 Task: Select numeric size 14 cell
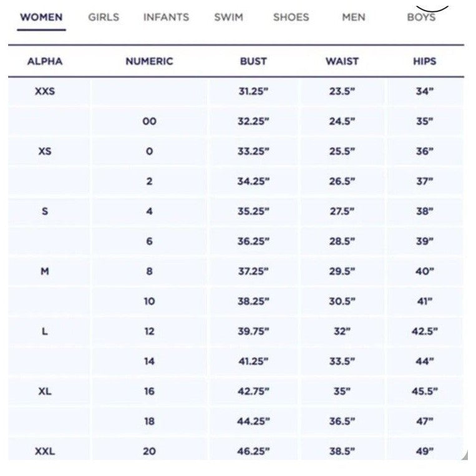[x=149, y=361]
